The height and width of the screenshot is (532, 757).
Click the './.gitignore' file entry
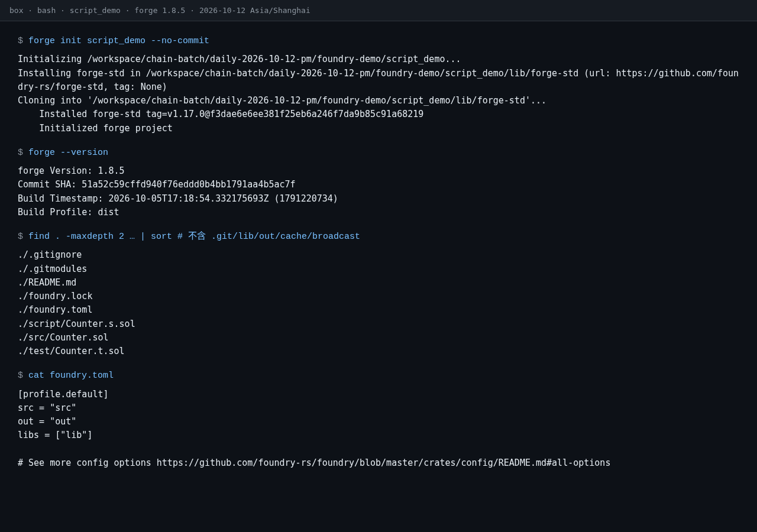tap(50, 255)
